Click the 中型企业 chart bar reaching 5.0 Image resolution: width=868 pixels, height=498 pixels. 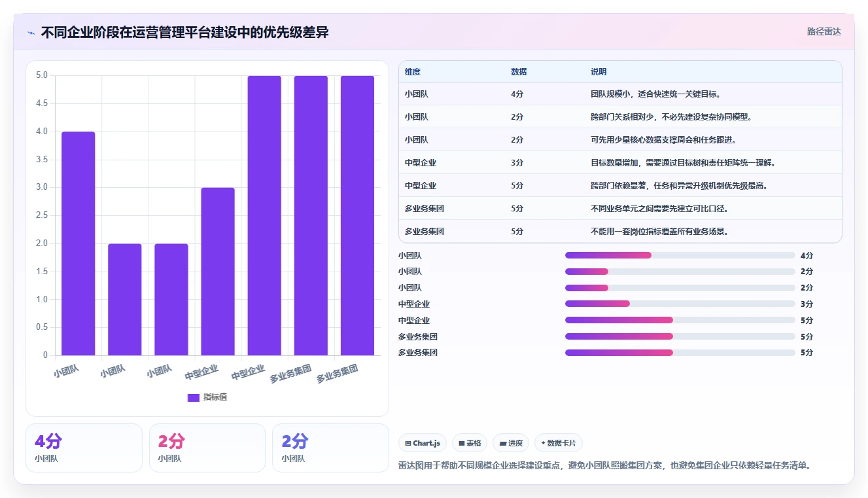264,215
